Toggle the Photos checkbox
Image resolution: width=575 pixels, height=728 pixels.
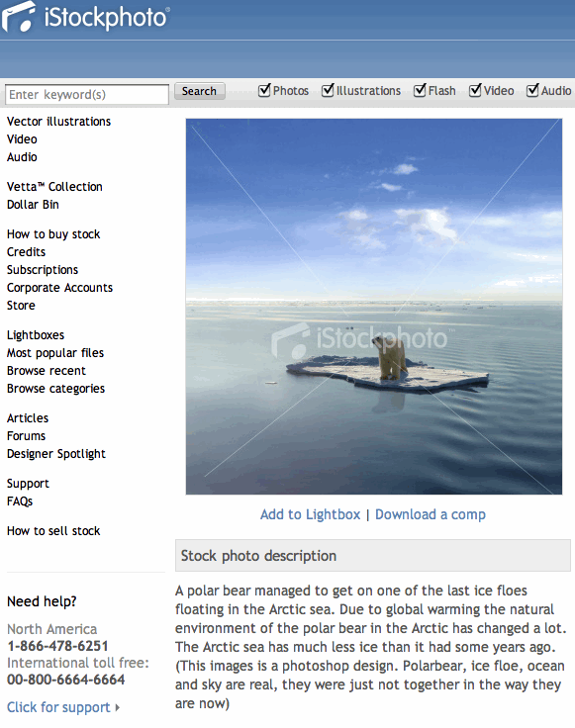click(264, 90)
